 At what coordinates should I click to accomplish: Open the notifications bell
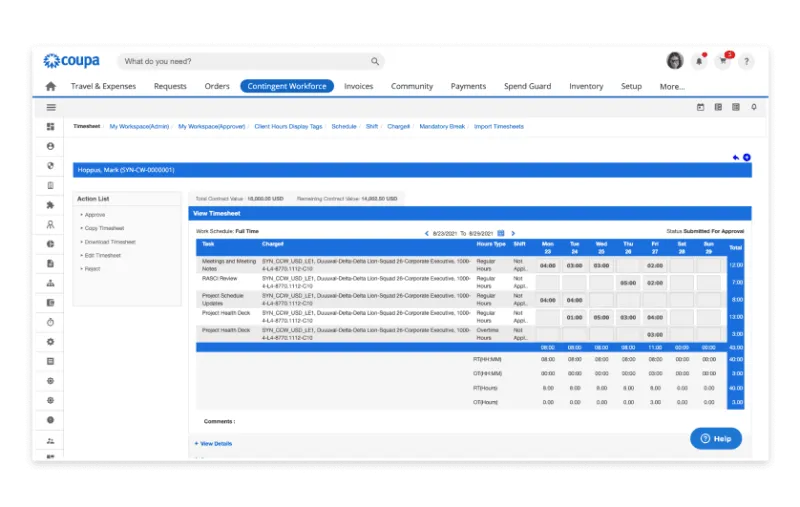[699, 61]
